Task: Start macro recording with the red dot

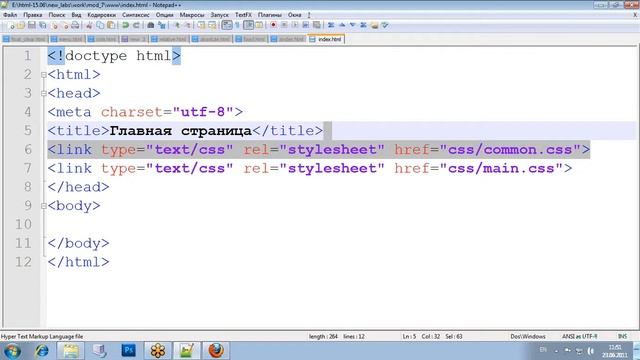Action: [x=273, y=25]
